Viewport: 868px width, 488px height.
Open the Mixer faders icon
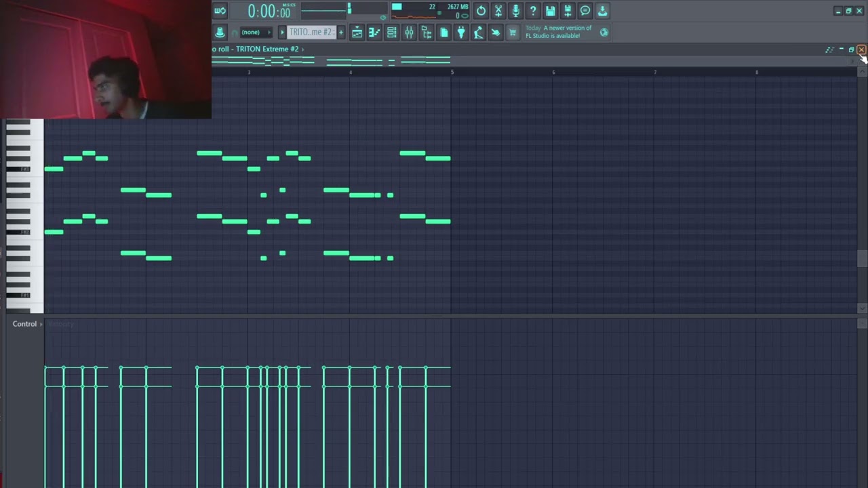tap(409, 33)
